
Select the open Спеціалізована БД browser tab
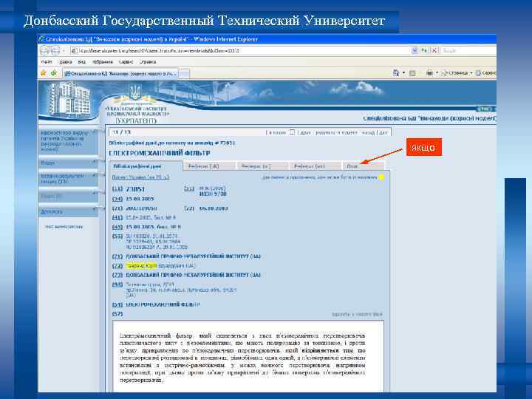pos(120,73)
